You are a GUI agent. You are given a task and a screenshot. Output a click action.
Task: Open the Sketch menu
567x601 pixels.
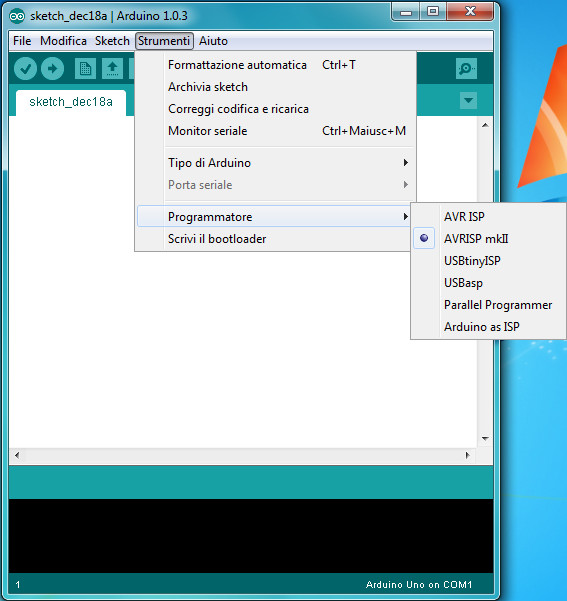point(112,41)
